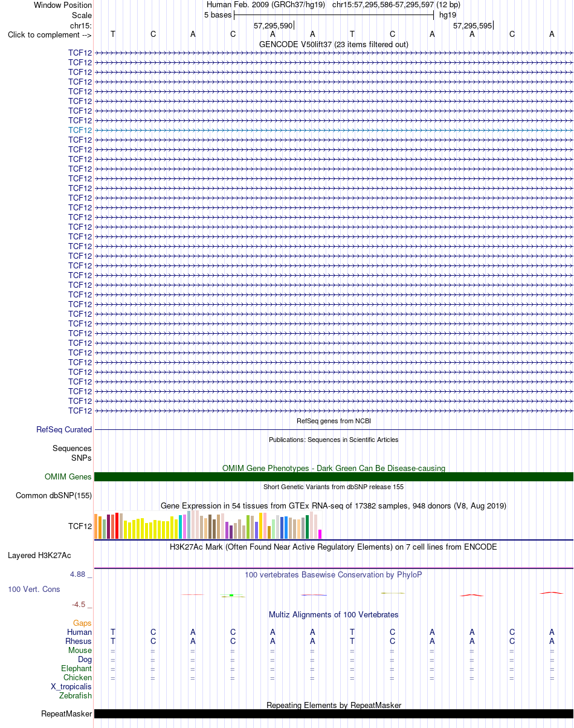
Task: Click the Dog species label
Action: (85, 659)
